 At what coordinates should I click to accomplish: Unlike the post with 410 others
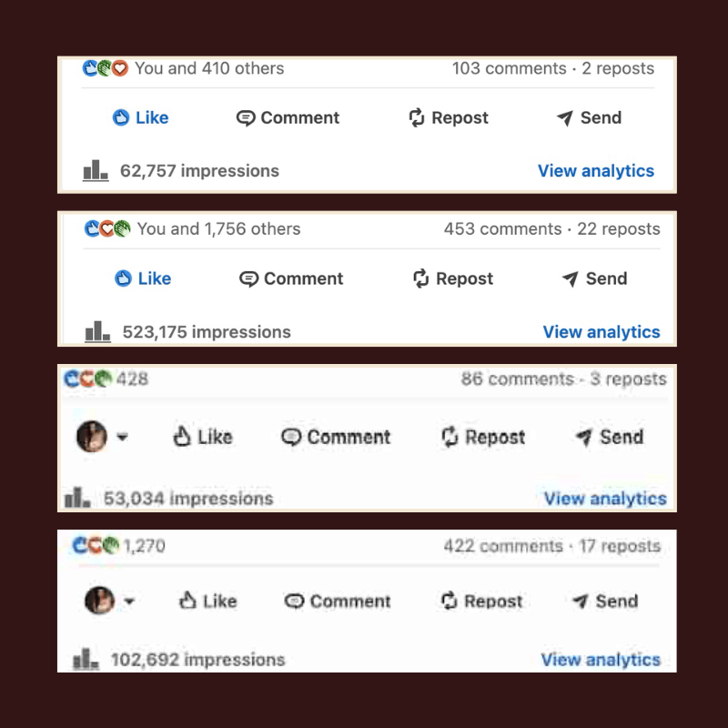[x=140, y=118]
